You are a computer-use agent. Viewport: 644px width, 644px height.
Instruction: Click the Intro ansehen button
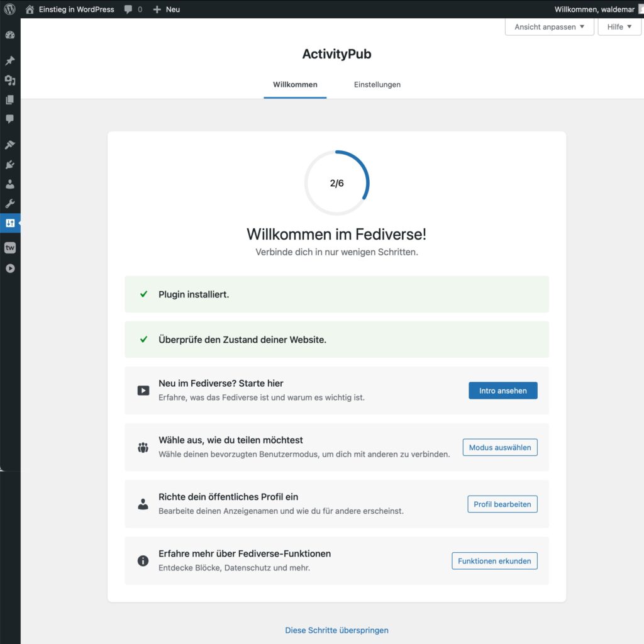point(502,391)
